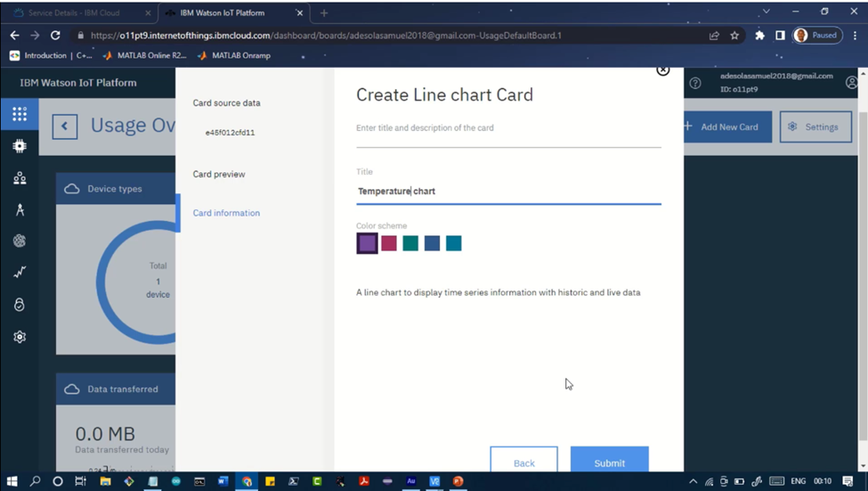Go to the Card source data step
868x491 pixels.
(x=226, y=103)
